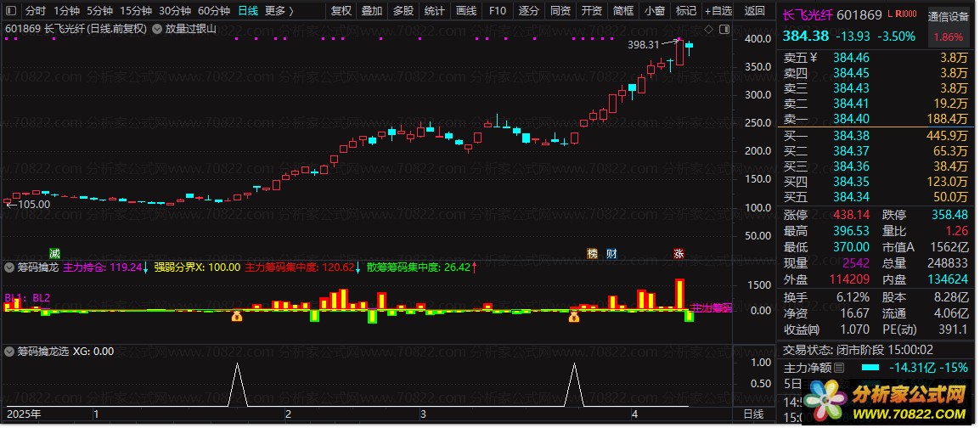Click the 卖五 price 384.46

(851, 58)
